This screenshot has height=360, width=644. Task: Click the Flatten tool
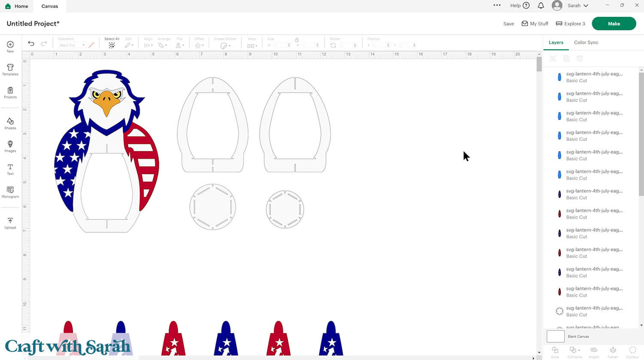(613, 352)
